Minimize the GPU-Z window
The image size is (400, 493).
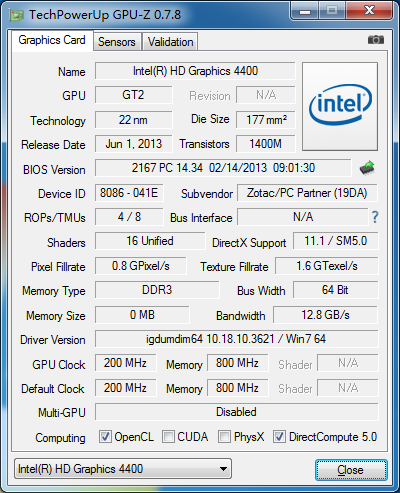click(305, 11)
